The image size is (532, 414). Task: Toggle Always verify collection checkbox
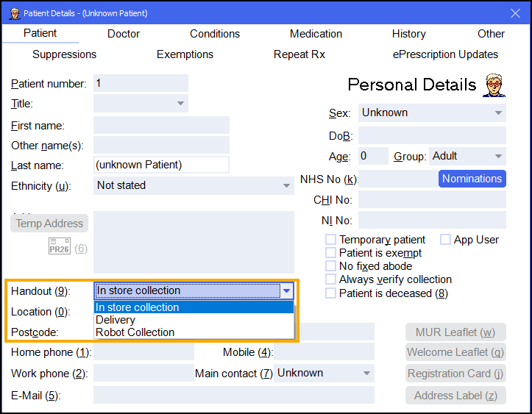331,279
